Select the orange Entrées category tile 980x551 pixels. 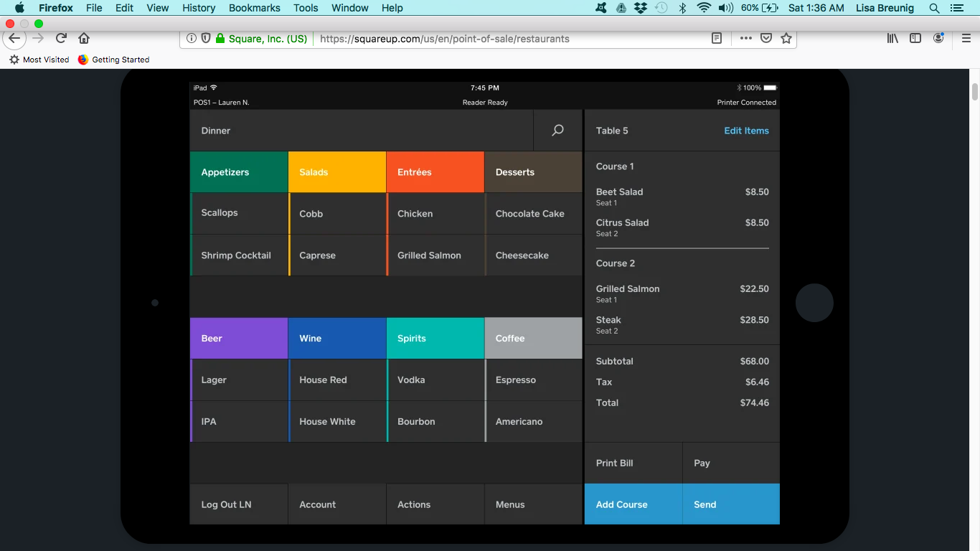[x=435, y=172]
